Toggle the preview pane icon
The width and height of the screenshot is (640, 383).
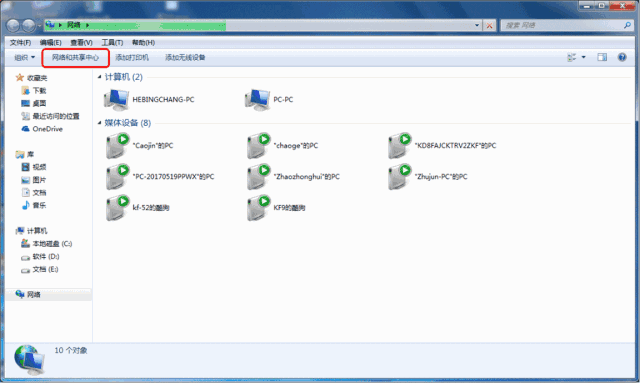coord(602,58)
